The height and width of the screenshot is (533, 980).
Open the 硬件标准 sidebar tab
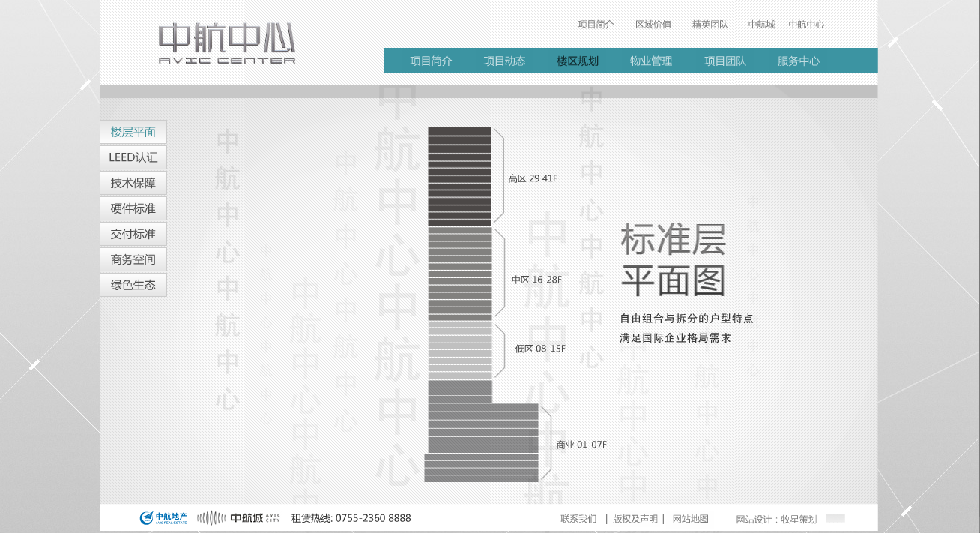tap(133, 208)
